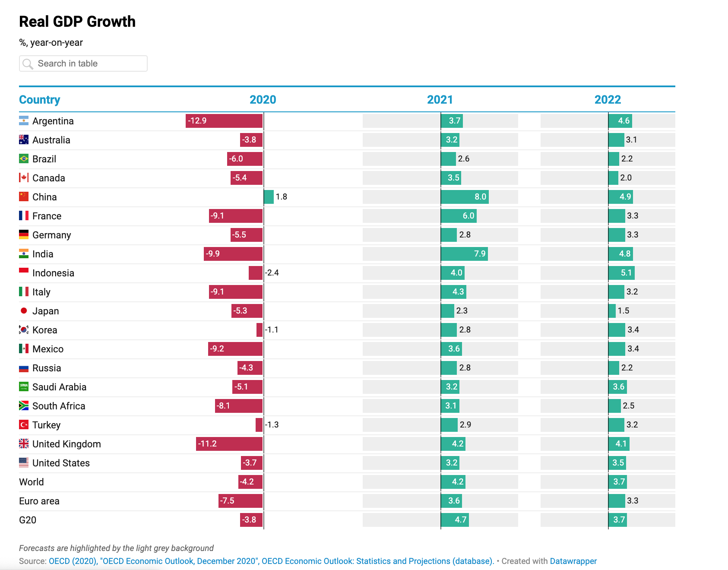
Task: Type in the Search in table field
Action: click(x=91, y=64)
